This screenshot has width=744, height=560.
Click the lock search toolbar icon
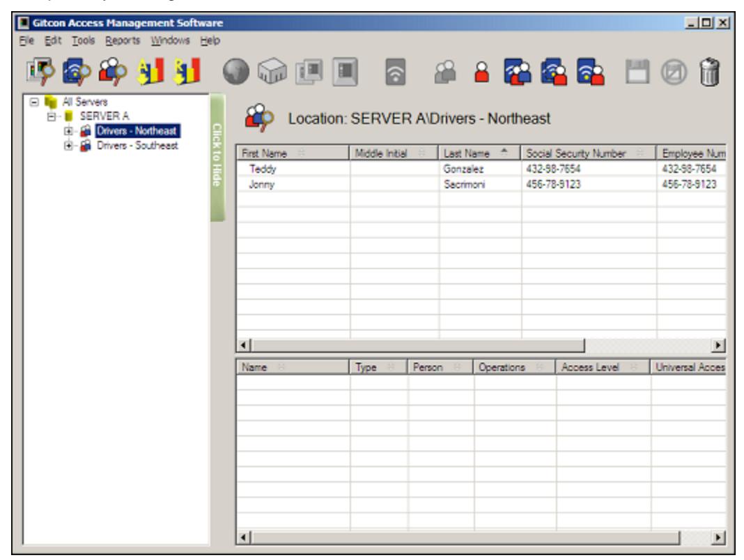click(x=40, y=72)
